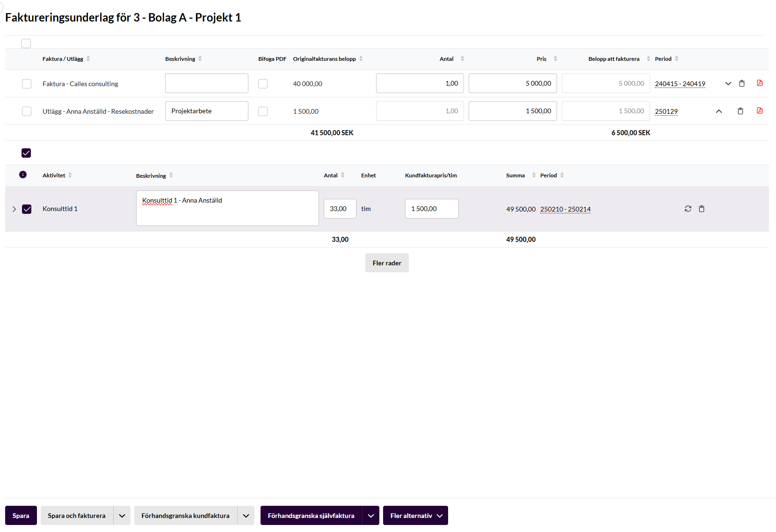776x532 pixels.
Task: Enable Bifoga PDF for Calles consulting
Action: [263, 84]
